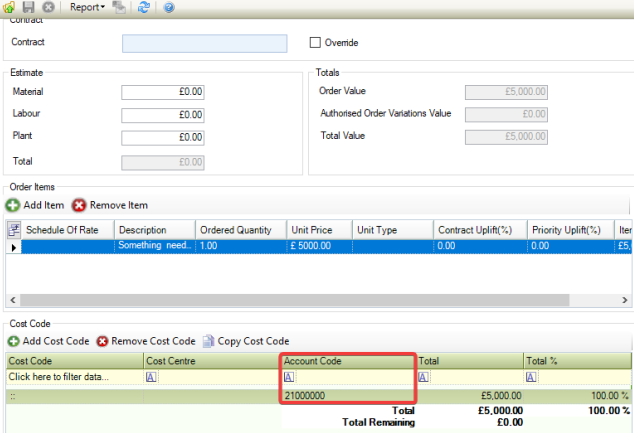The width and height of the screenshot is (634, 433).
Task: Open the Cost Centre filter operator
Action: (151, 377)
